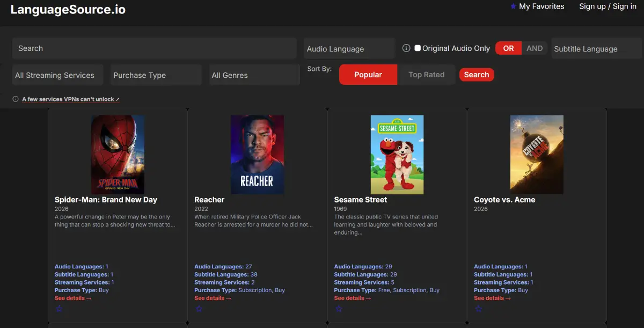Click the Sesame Street title text
Image resolution: width=644 pixels, height=328 pixels.
click(x=361, y=200)
